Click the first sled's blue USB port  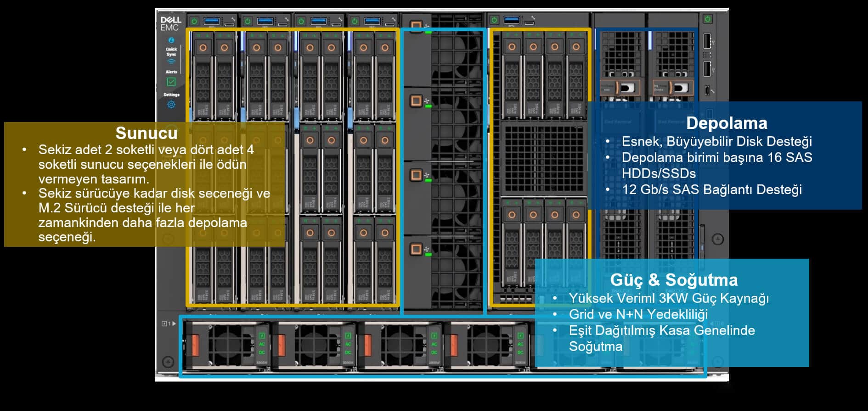212,21
